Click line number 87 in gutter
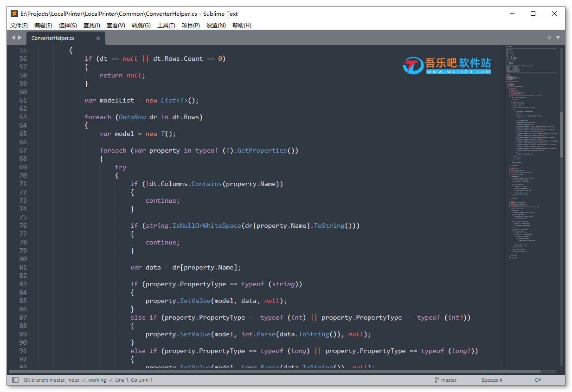 23,317
